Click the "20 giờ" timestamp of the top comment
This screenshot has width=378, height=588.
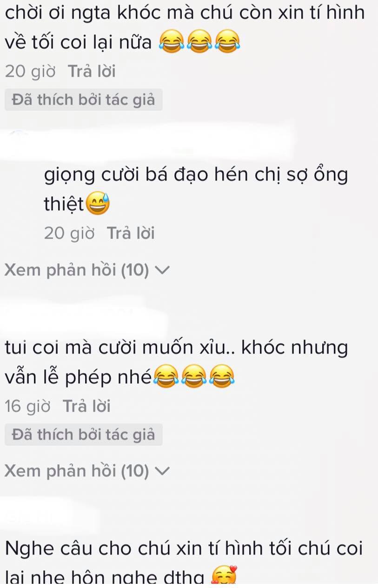(x=30, y=72)
